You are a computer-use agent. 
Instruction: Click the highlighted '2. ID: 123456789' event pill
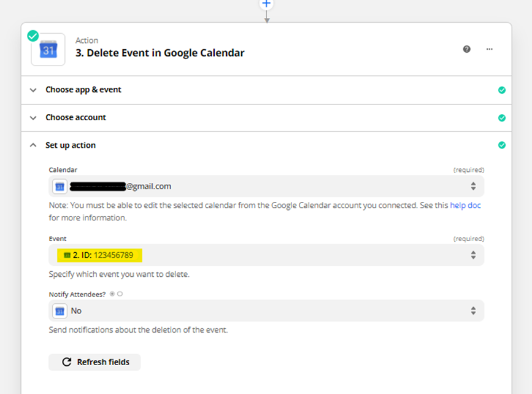(x=99, y=255)
